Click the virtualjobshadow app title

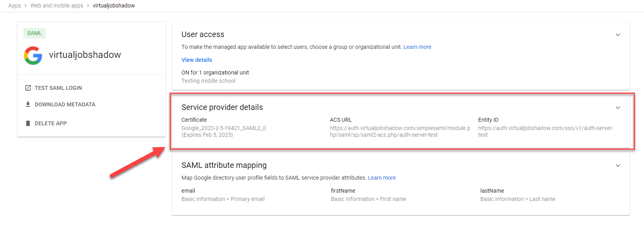coord(85,55)
